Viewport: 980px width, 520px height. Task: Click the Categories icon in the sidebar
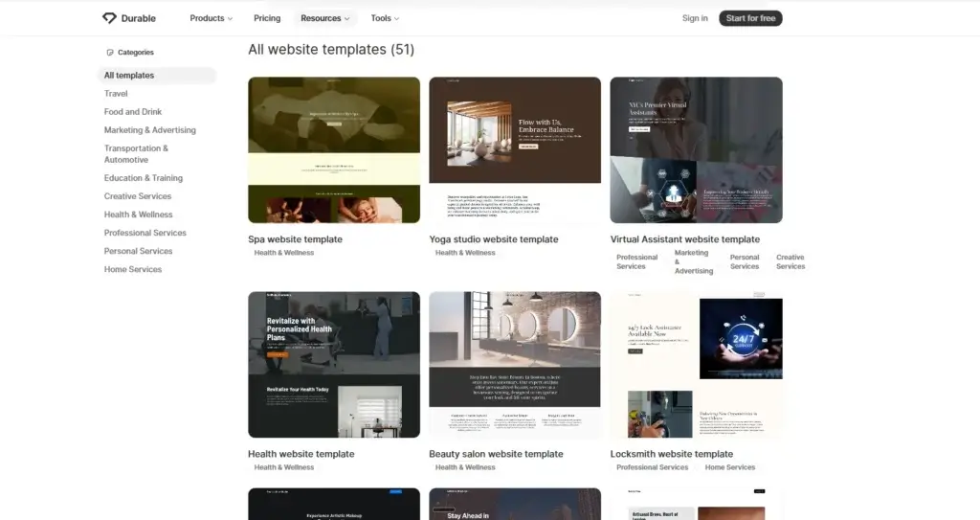(110, 53)
